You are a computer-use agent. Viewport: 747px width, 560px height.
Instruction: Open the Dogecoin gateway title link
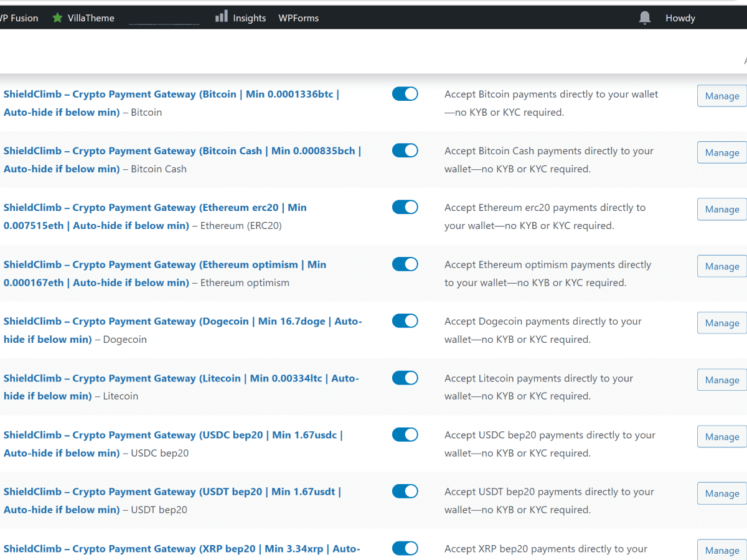click(183, 330)
